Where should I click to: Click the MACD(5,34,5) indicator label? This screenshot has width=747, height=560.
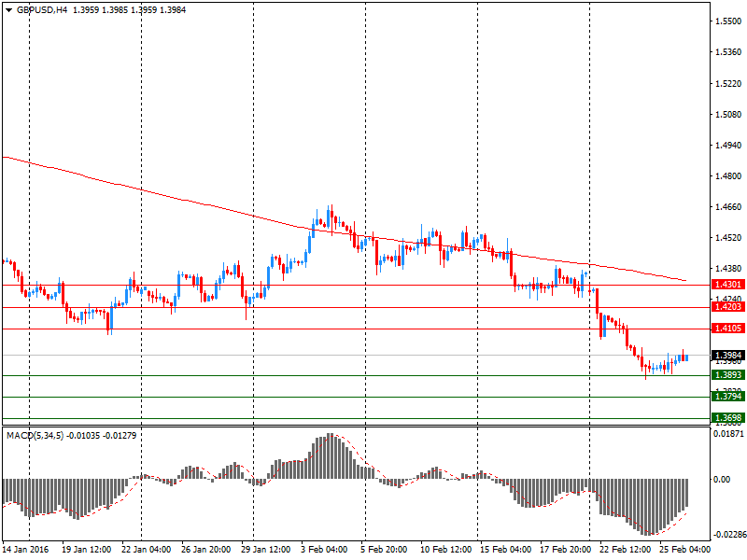(35, 436)
